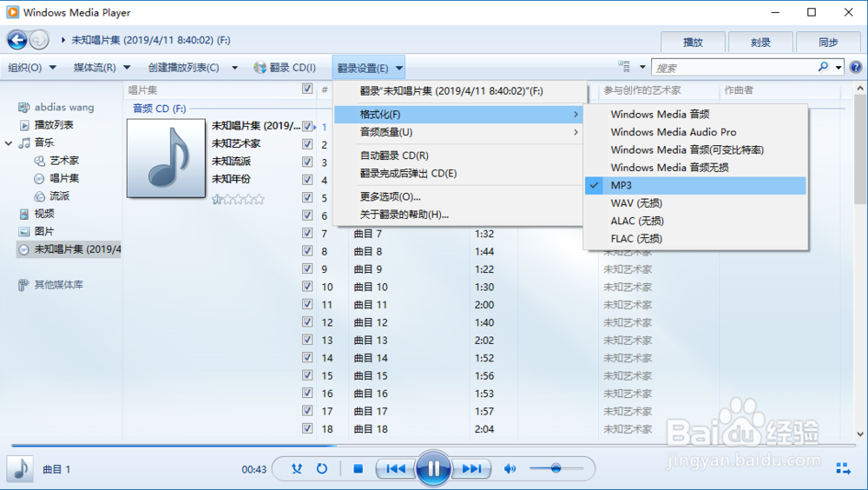
Task: Adjust the volume slider
Action: [x=556, y=469]
